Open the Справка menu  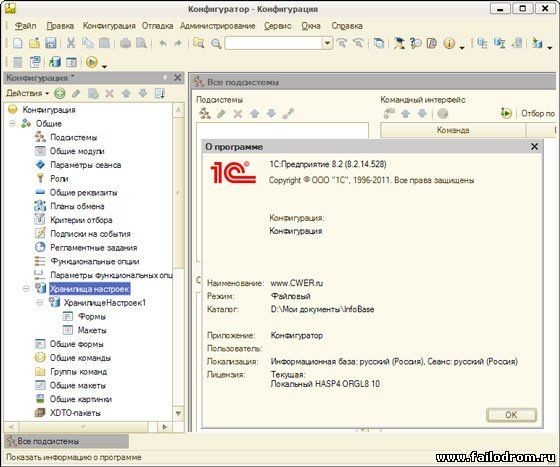pyautogui.click(x=347, y=26)
